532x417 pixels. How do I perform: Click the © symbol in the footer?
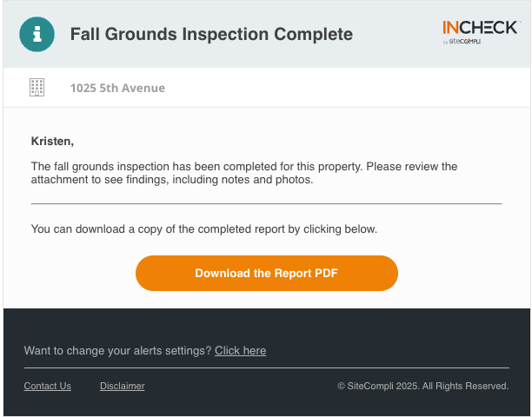point(341,386)
